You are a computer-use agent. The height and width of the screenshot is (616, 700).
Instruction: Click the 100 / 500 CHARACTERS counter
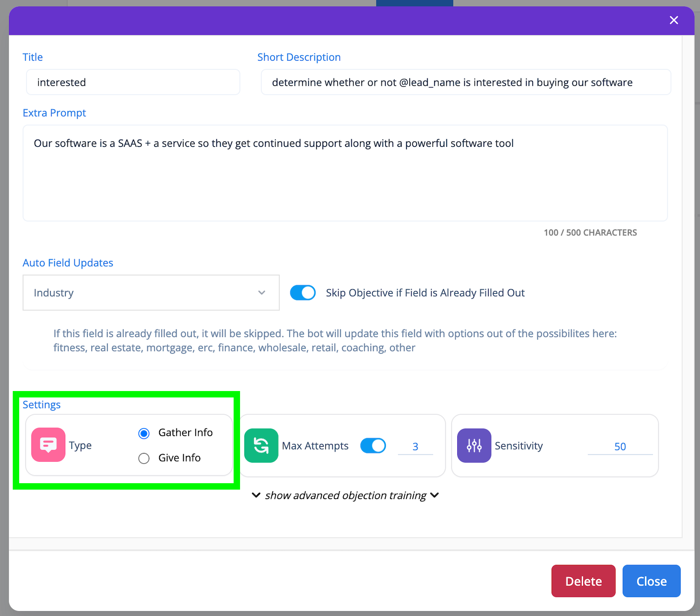(590, 233)
